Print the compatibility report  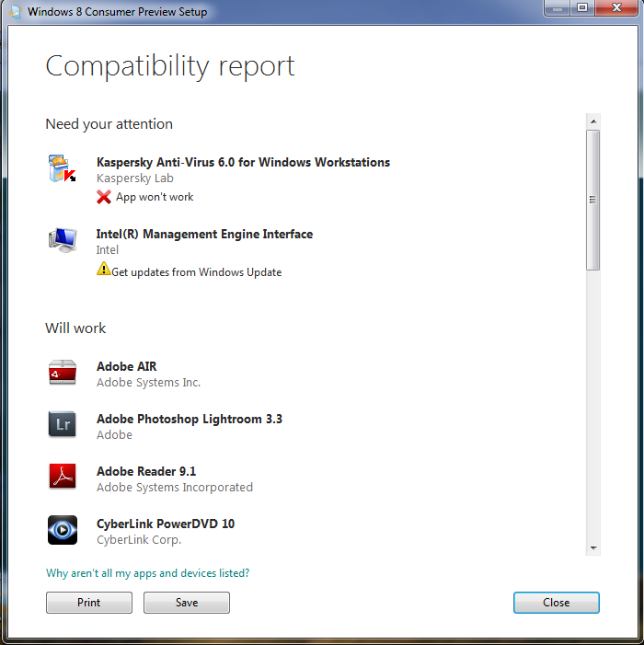(89, 603)
